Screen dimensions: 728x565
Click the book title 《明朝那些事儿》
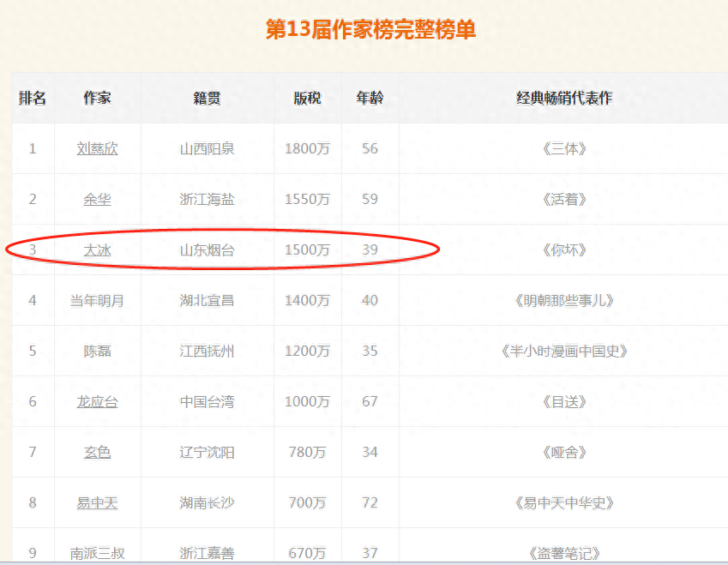pos(564,300)
